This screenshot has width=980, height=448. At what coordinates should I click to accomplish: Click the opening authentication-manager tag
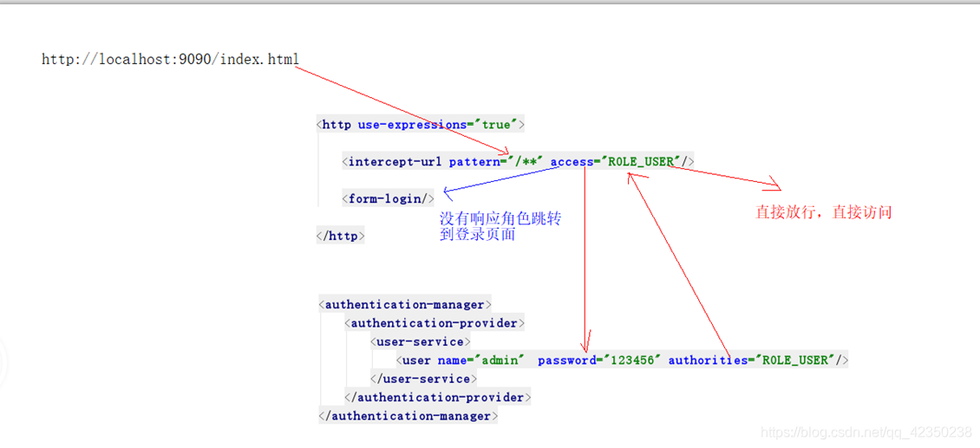(x=405, y=305)
